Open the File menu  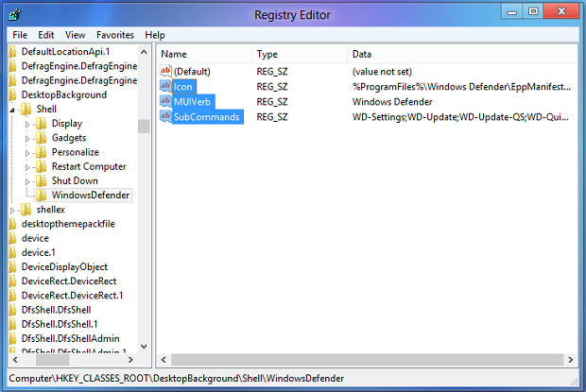(x=20, y=35)
